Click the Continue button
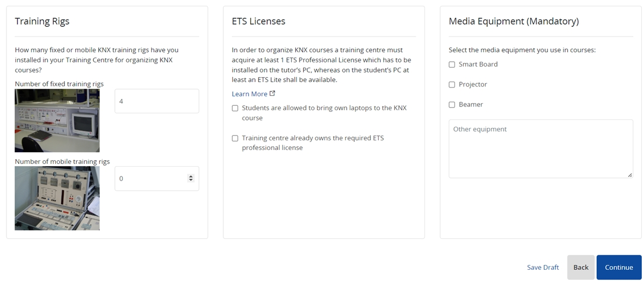 [619, 267]
